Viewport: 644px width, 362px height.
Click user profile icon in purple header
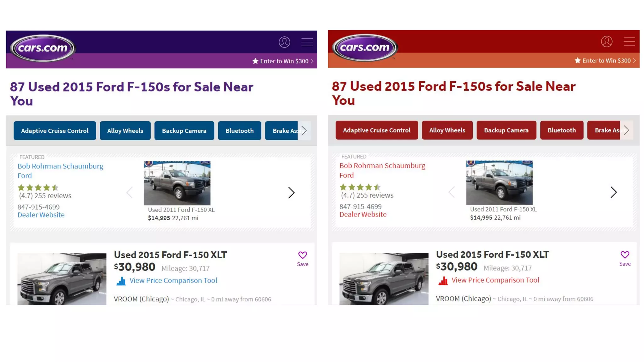pyautogui.click(x=284, y=42)
